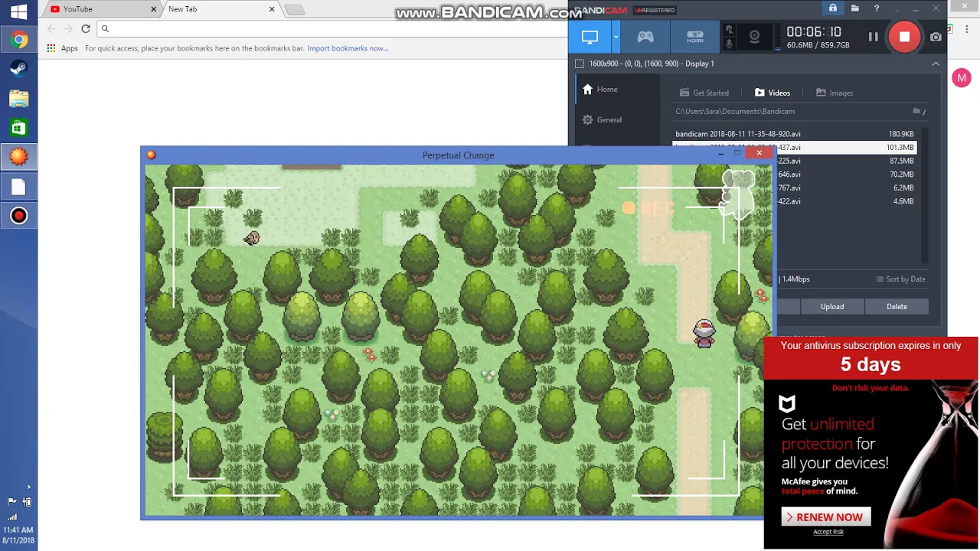Open Chrome profile avatar M
The image size is (980, 551).
962,78
